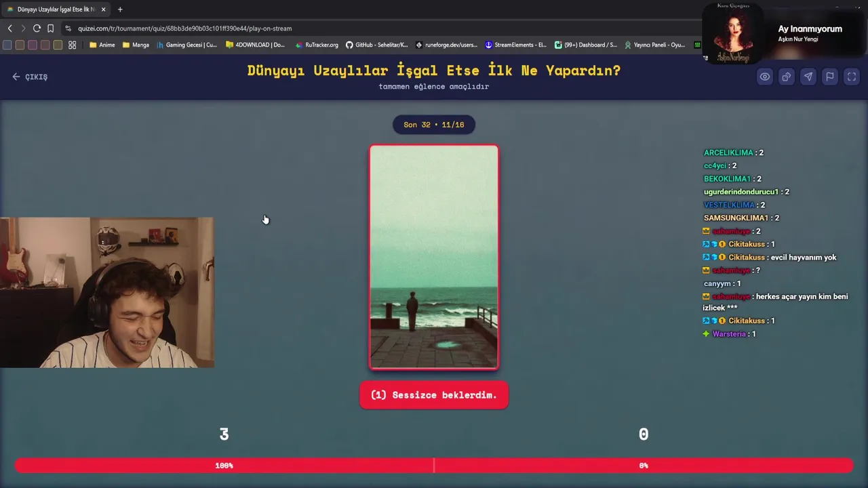Viewport: 868px width, 488px height.
Task: Open Yayıncı Paneli bookmark
Action: 654,45
